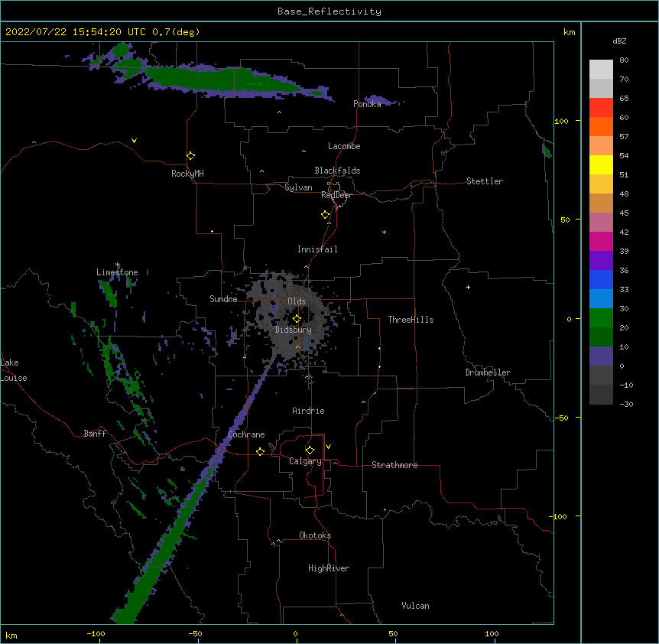
Task: Click the light gray 80 dBZ swatch
Action: coord(601,70)
